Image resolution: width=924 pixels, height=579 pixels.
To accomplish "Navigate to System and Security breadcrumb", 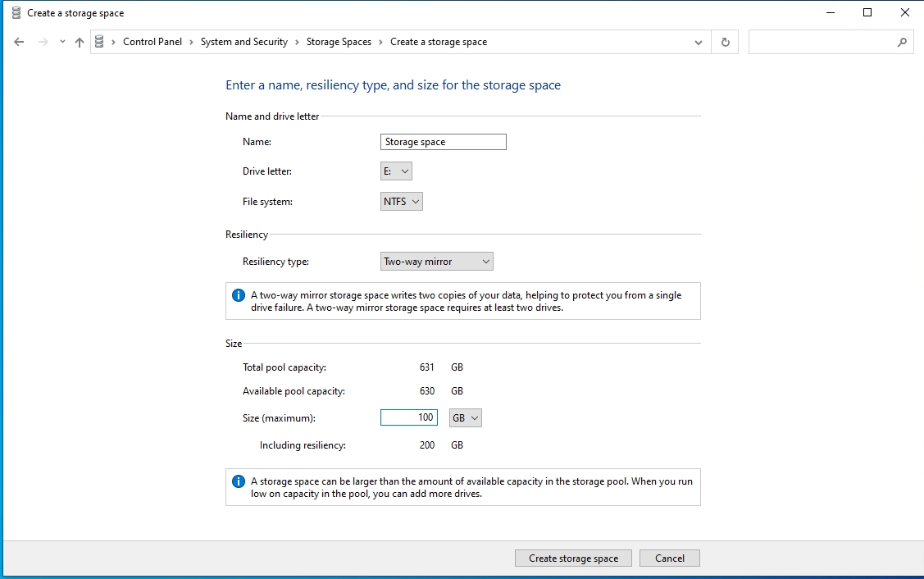I will [244, 41].
